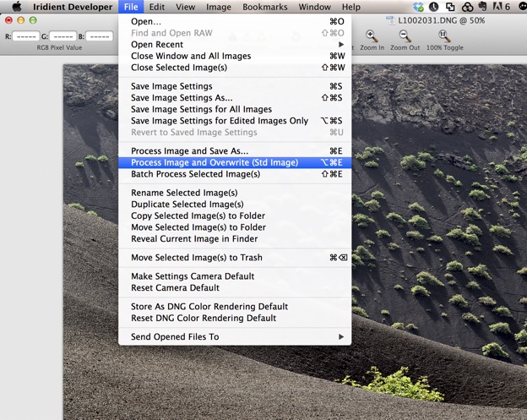
Task: Click the Adobe 6 menu bar icon
Action: (x=501, y=7)
